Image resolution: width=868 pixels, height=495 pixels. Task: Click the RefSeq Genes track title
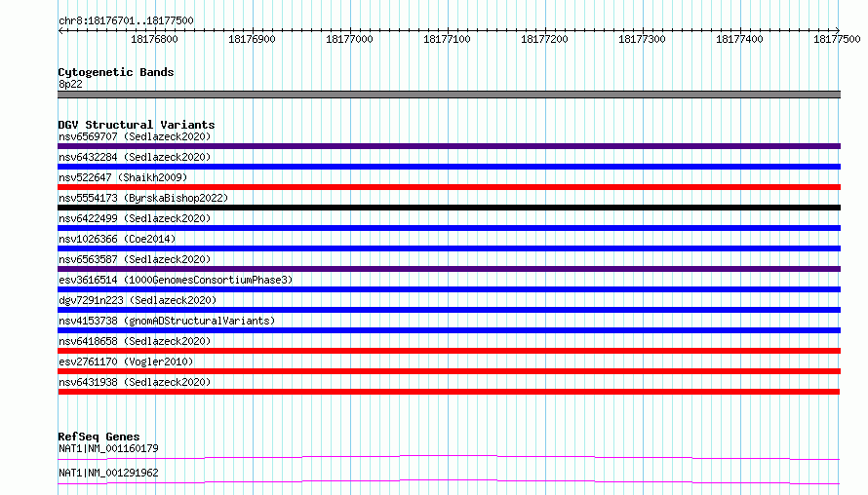(99, 437)
